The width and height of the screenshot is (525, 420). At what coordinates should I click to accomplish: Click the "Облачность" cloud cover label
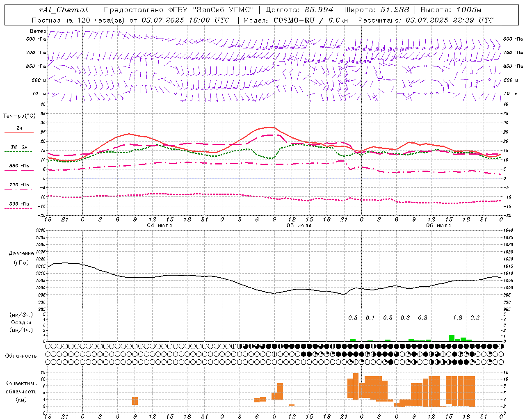point(21,356)
